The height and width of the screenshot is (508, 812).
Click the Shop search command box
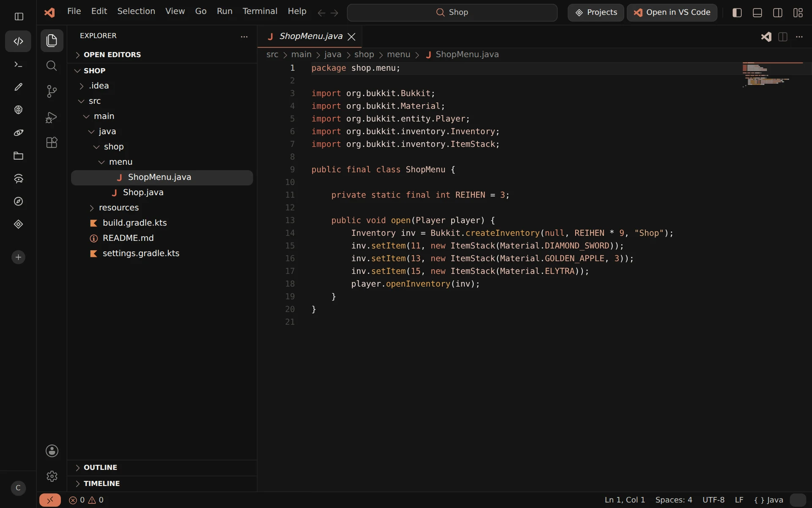pos(452,13)
